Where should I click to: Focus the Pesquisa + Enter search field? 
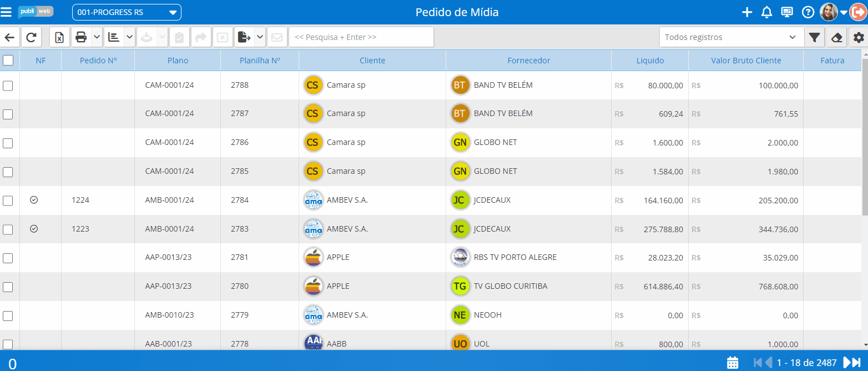tap(361, 37)
